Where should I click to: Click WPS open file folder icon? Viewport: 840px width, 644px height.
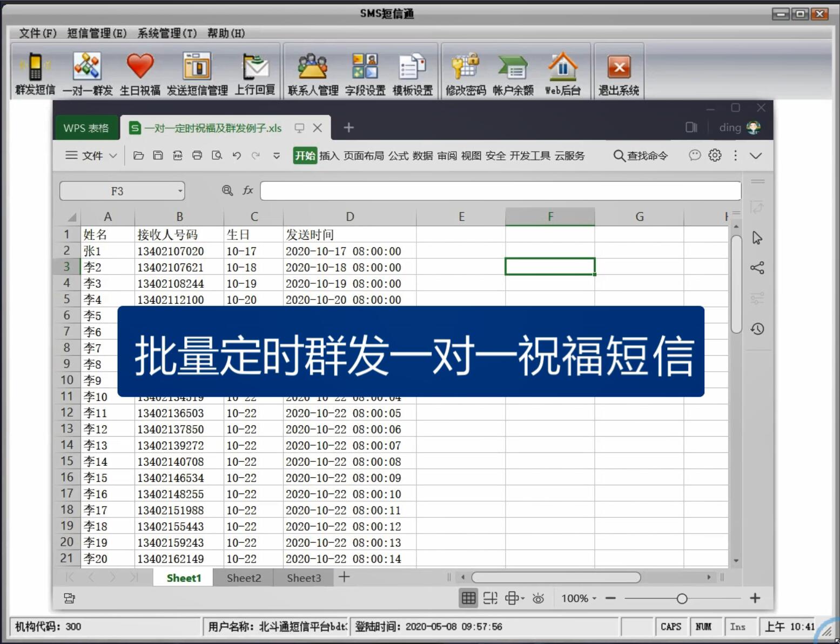(x=138, y=155)
